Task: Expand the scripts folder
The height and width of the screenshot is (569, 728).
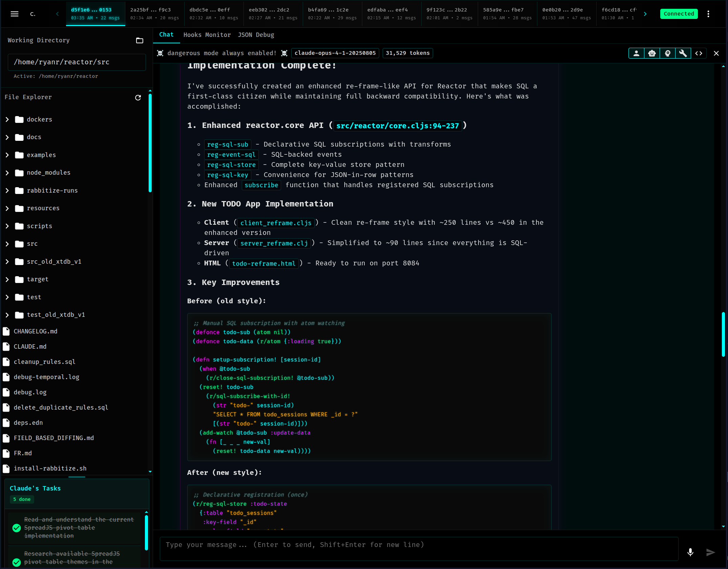Action: [7, 226]
